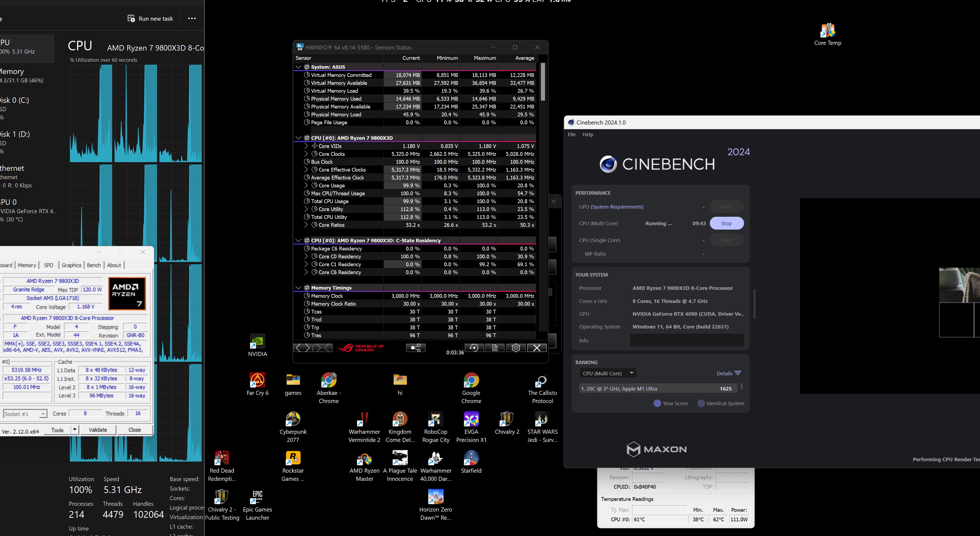Expand Core Usage sensor row
The width and height of the screenshot is (980, 536).
306,185
